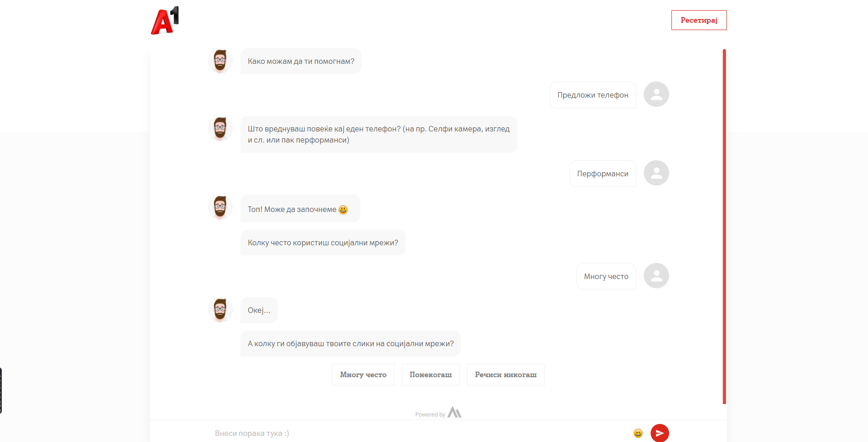
Task: Click the 'Колку често користиш социјални мрежи?' message
Action: 323,243
